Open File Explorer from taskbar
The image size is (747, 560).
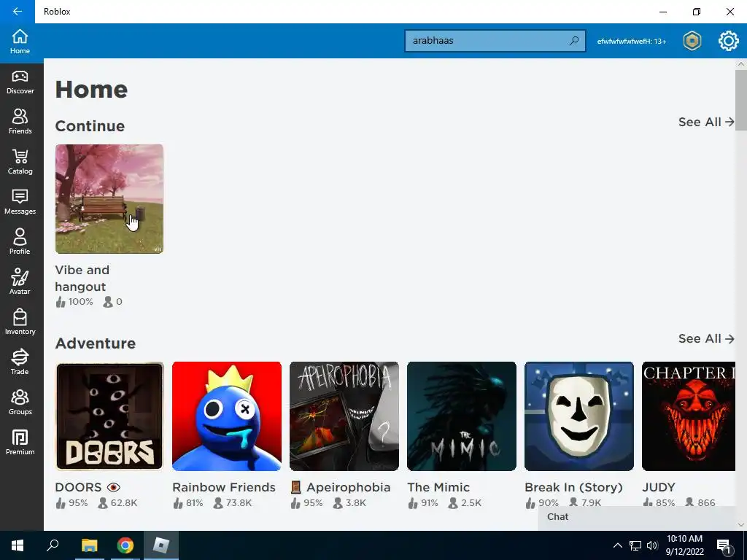pyautogui.click(x=89, y=545)
